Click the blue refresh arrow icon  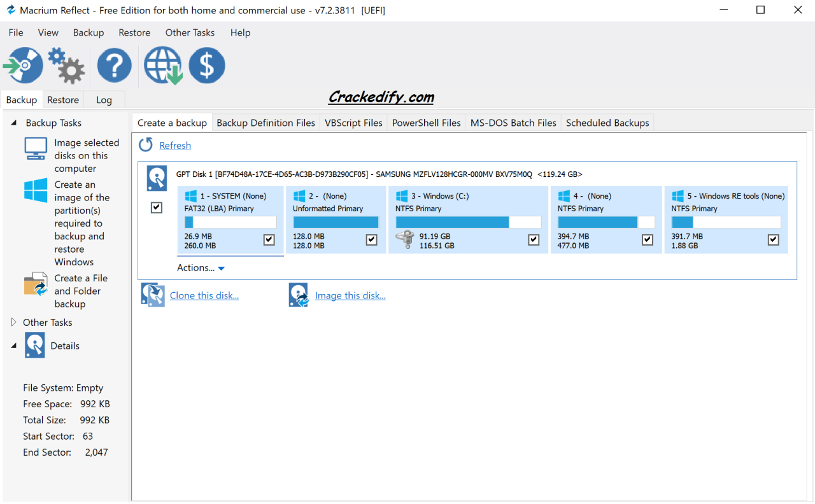click(146, 145)
